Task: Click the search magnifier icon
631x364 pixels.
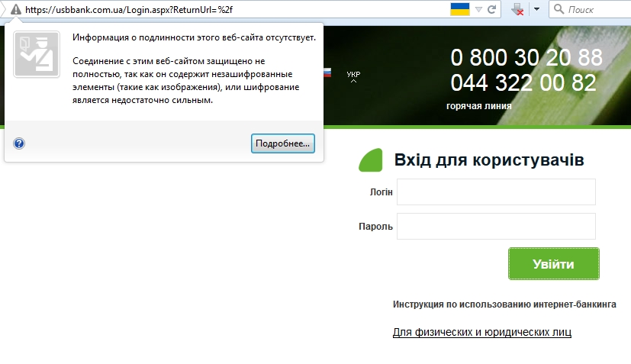Action: pyautogui.click(x=559, y=9)
